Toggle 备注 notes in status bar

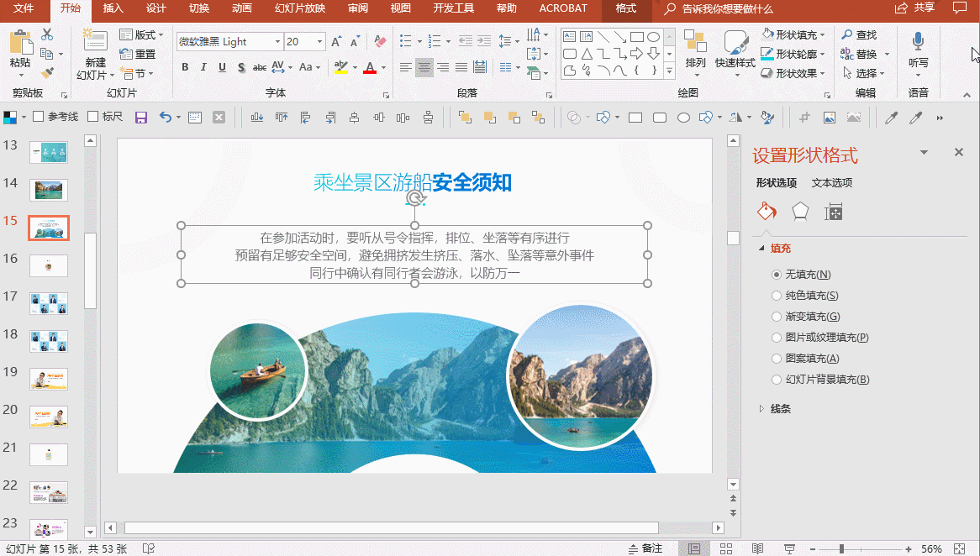(x=645, y=548)
